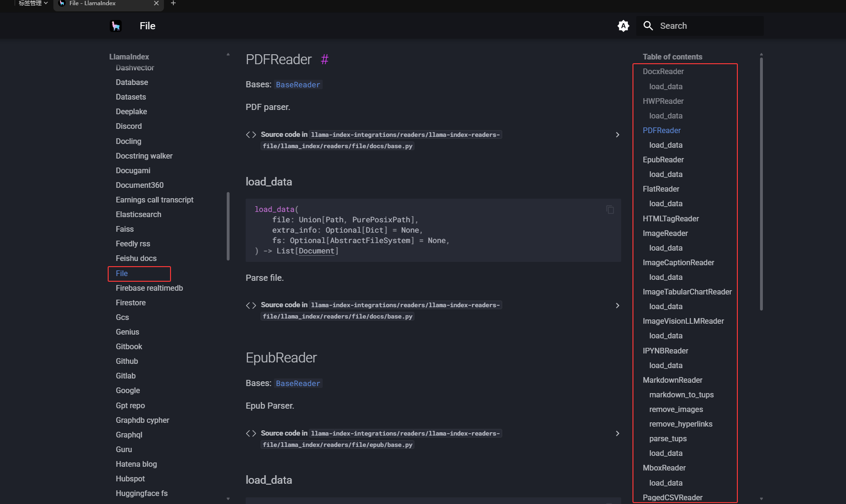This screenshot has width=846, height=504.
Task: Open BaseReader link under EpubReader
Action: pyautogui.click(x=298, y=384)
